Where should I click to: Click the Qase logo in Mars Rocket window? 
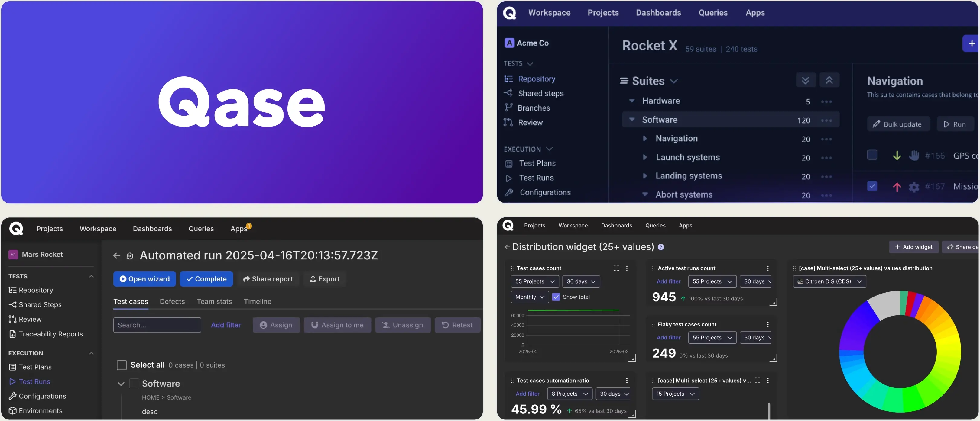click(16, 228)
